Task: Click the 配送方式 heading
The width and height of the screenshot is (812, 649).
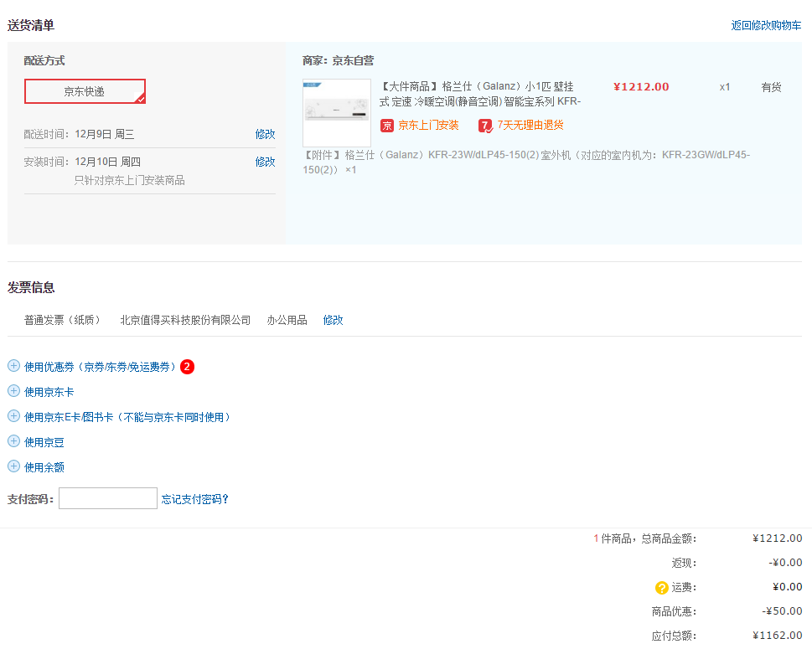Action: (44, 60)
